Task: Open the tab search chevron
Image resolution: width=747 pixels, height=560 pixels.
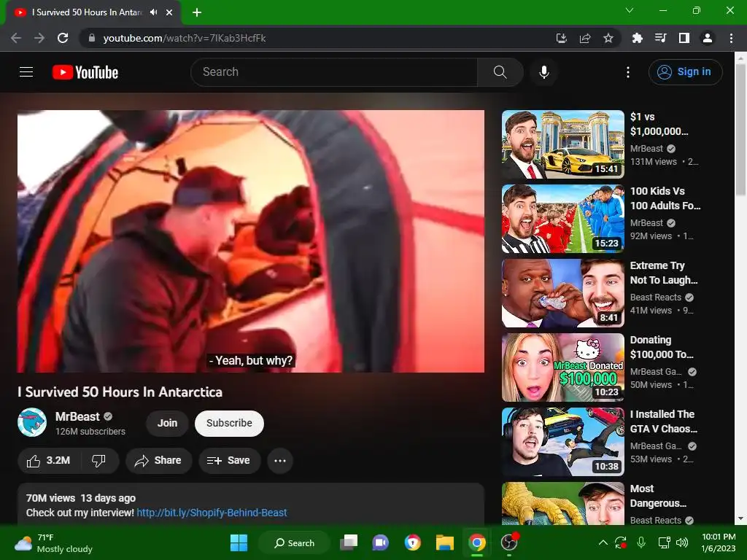Action: [x=630, y=10]
